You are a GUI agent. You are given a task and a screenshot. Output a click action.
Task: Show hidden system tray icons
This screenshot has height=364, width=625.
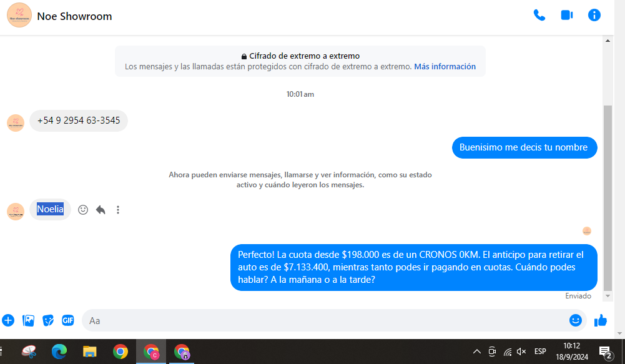(477, 352)
